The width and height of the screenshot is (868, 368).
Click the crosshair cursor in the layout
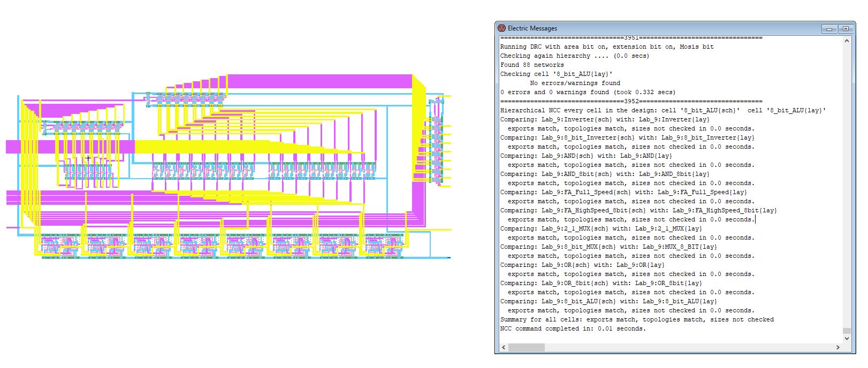click(88, 158)
